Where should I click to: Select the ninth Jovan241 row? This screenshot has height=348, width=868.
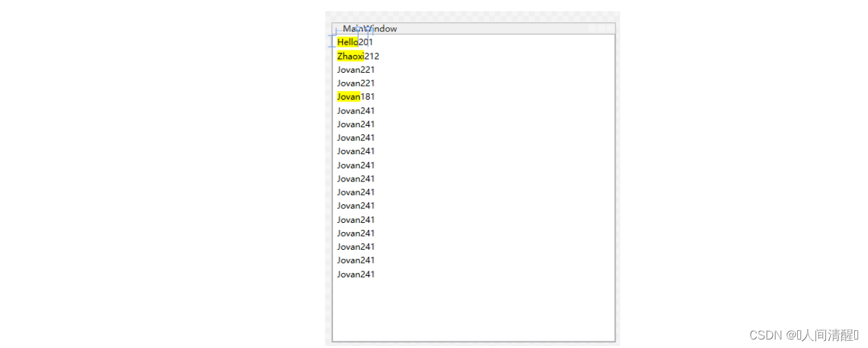click(356, 220)
